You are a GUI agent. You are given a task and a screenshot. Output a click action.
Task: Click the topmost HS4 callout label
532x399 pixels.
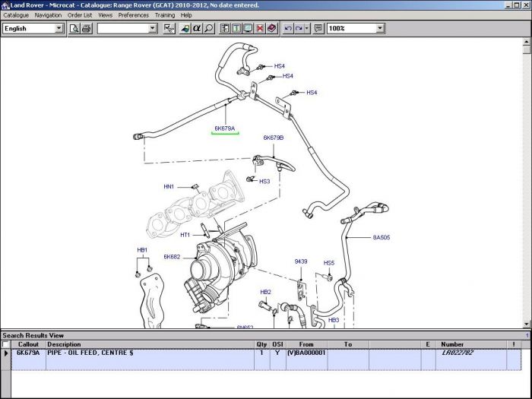pyautogui.click(x=280, y=66)
